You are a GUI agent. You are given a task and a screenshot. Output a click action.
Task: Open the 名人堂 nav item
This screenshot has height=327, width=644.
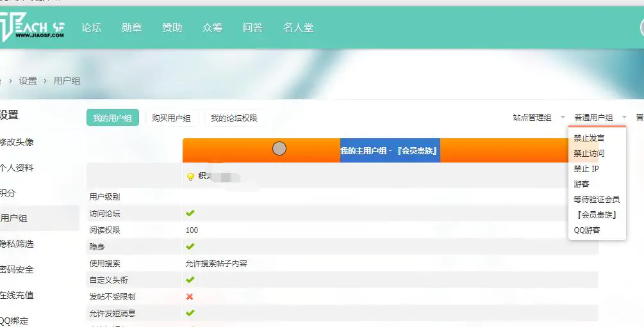point(298,28)
